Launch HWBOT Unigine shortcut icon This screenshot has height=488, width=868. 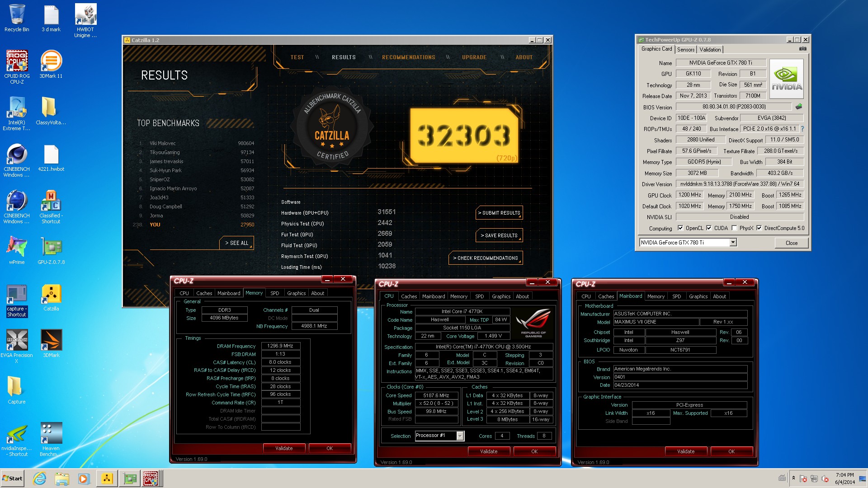tap(85, 21)
